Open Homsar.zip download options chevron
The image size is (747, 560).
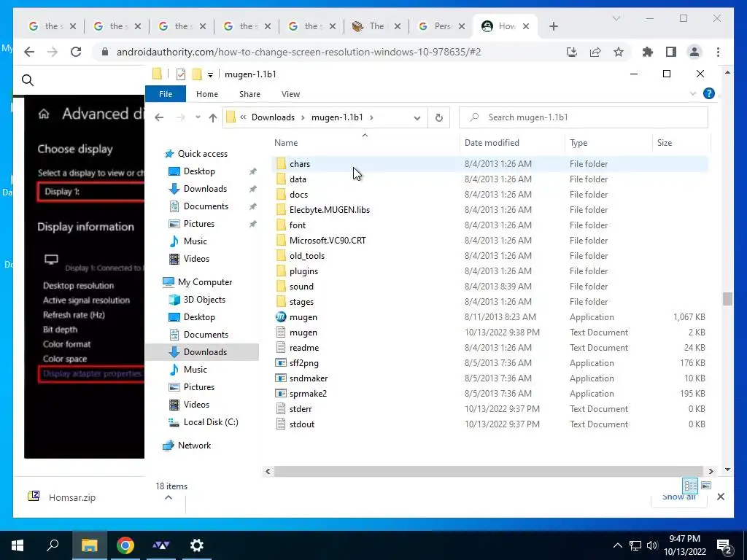coord(169,497)
